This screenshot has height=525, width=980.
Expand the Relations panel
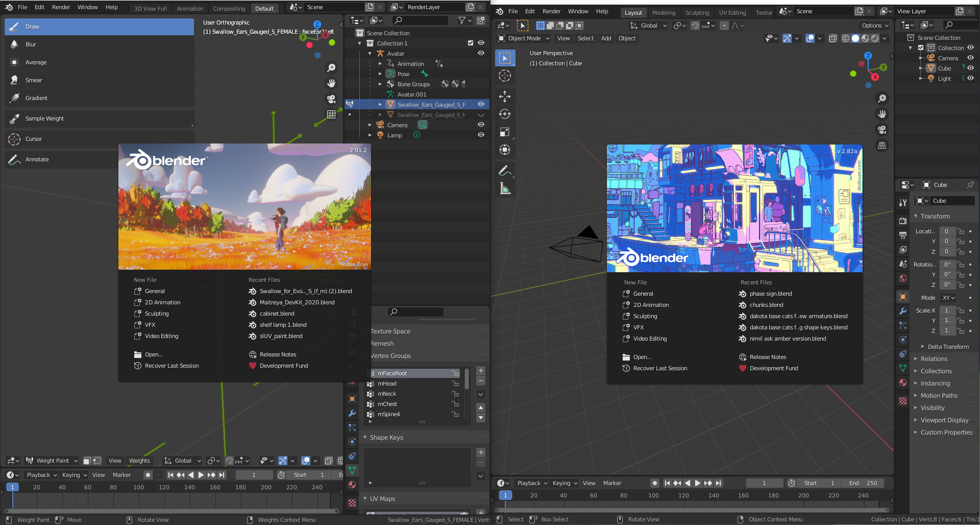(x=934, y=359)
